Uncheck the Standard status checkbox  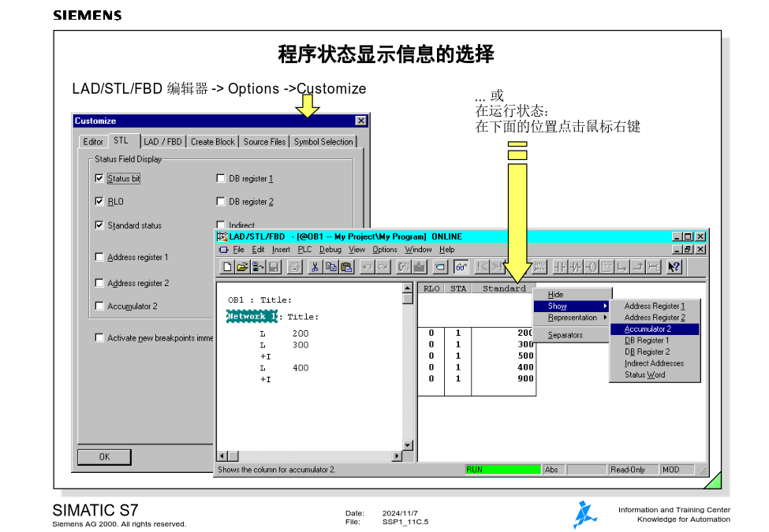coord(99,225)
